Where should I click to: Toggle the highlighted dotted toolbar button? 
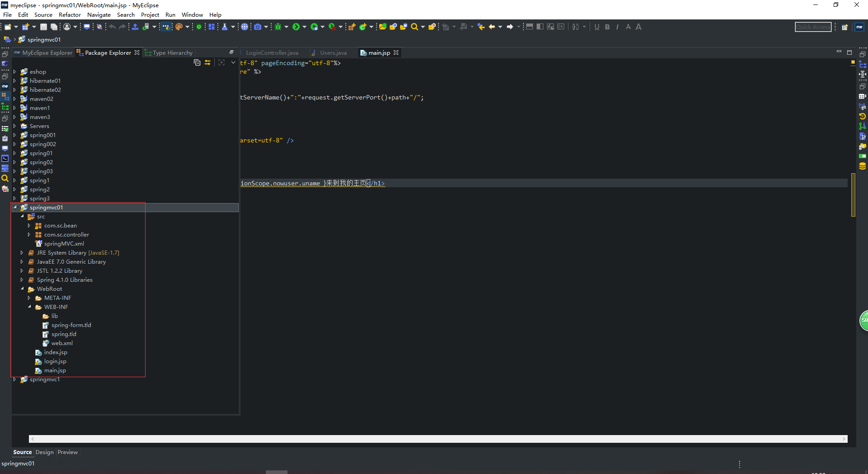[x=166, y=27]
